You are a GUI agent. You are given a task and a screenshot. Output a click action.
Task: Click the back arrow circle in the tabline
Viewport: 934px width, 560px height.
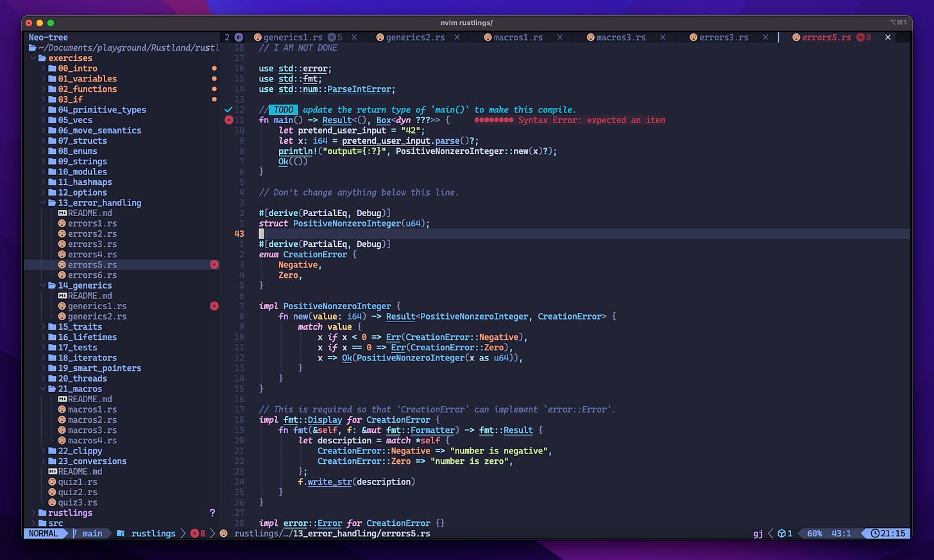click(x=239, y=37)
